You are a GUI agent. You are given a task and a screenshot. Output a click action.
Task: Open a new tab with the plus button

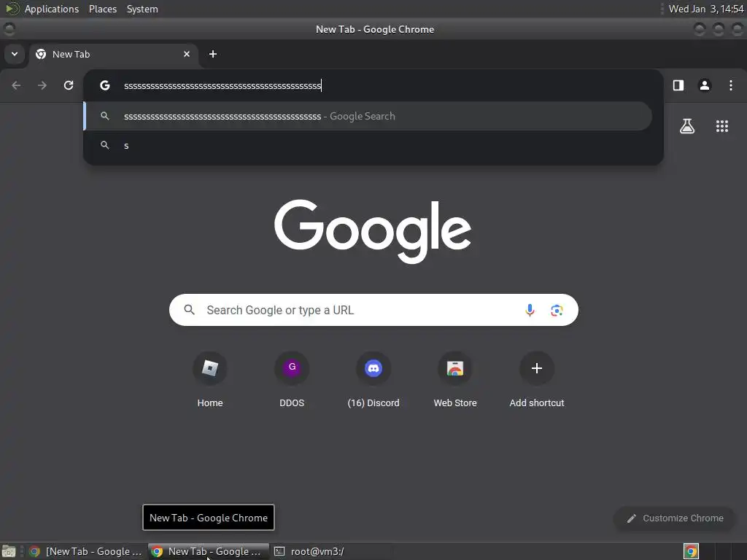213,54
